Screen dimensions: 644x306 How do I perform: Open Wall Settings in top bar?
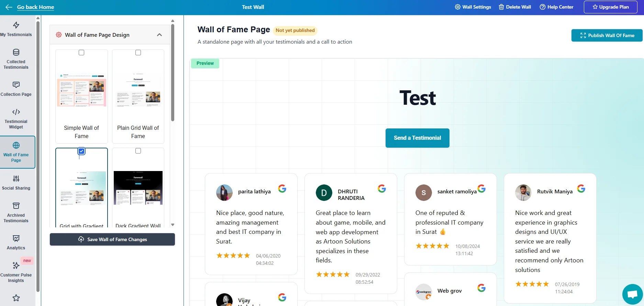click(473, 7)
